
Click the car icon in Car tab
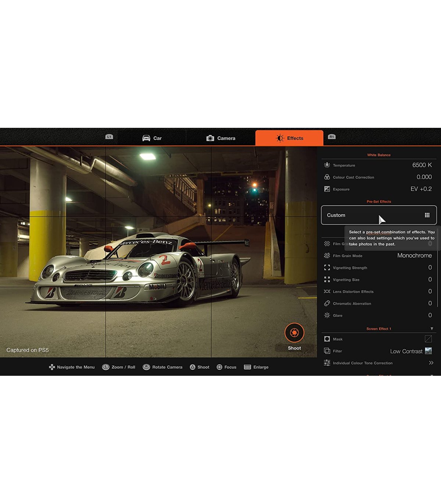point(146,138)
